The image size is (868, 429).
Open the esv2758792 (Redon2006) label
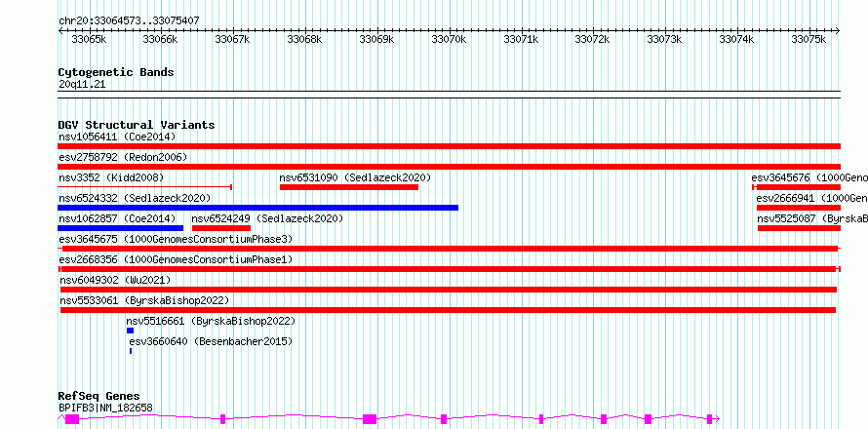(x=123, y=157)
